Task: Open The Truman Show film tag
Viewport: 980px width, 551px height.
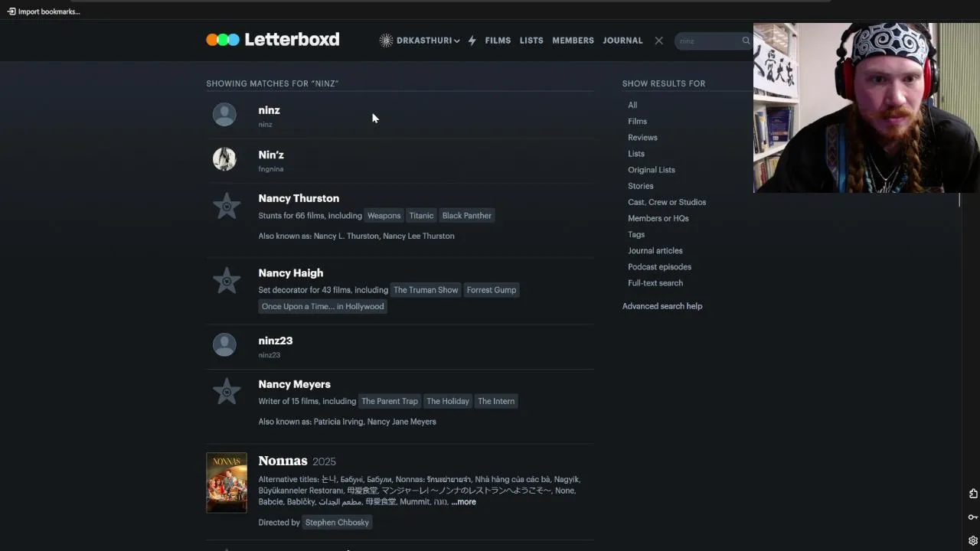Action: point(426,290)
